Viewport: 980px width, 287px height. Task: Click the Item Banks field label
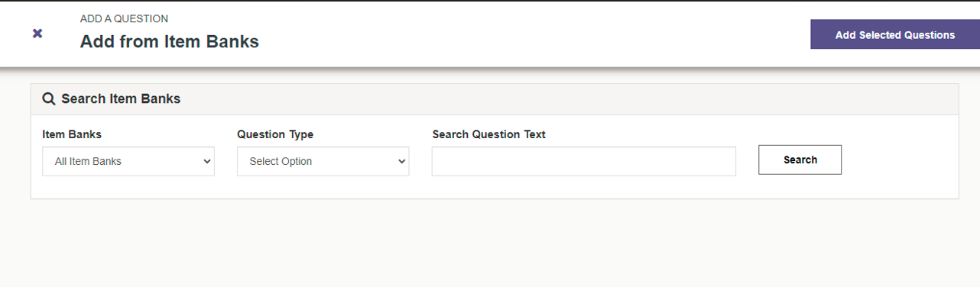coord(72,134)
